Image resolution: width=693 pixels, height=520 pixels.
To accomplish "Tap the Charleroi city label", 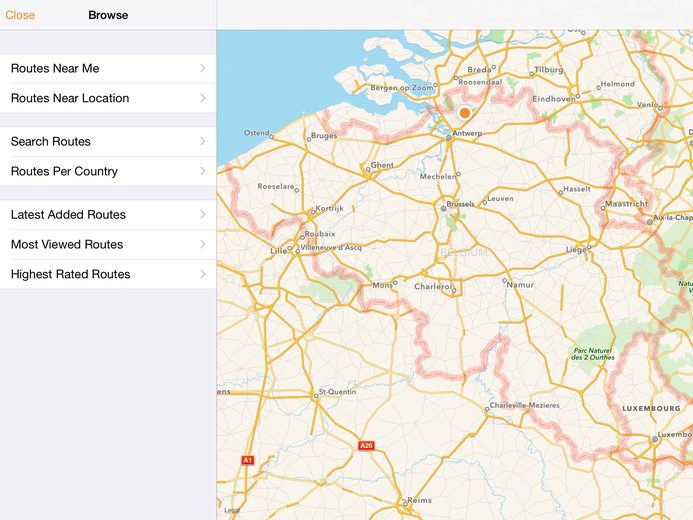I will pos(433,286).
